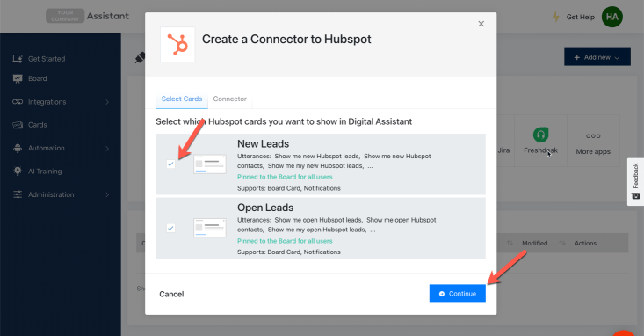Image resolution: width=644 pixels, height=336 pixels.
Task: Open the Add new dropdown button
Action: point(597,57)
